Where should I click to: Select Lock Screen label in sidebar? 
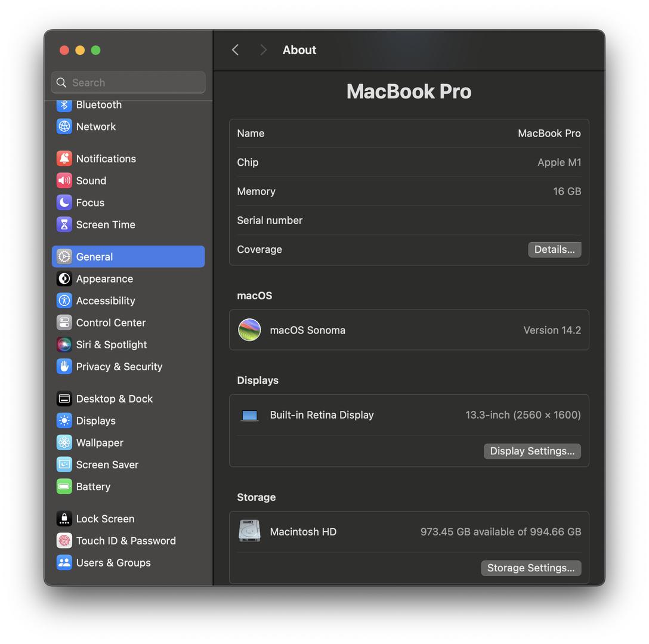105,519
